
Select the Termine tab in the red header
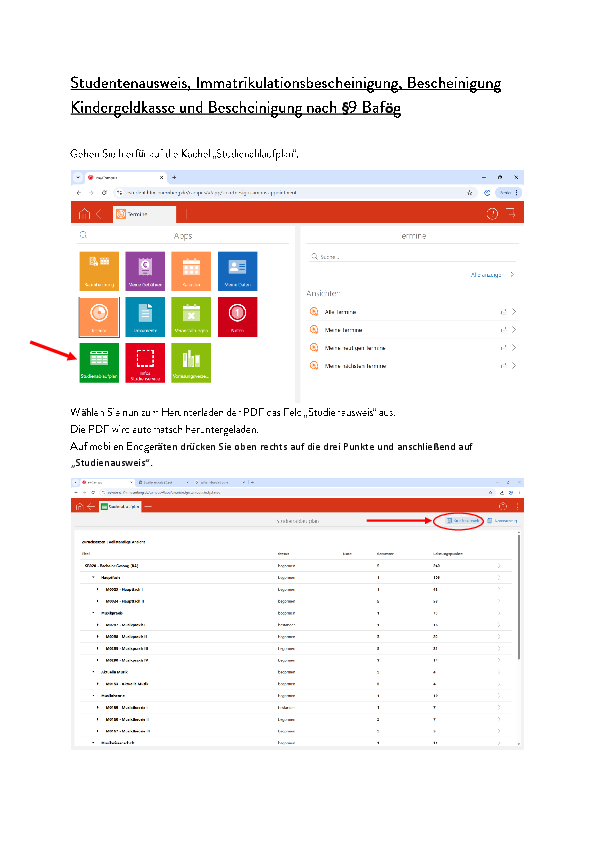[144, 214]
